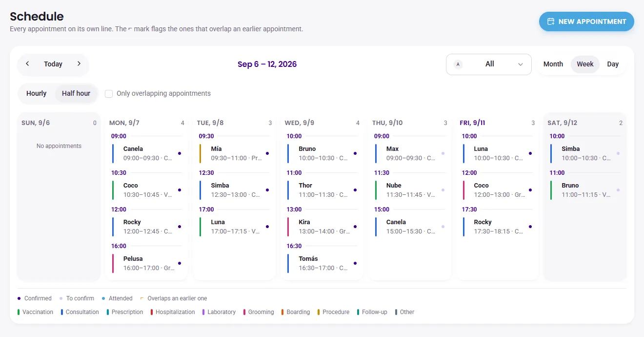The image size is (644, 337).
Task: Open Mía's 09:30 Tuesday appointment
Action: click(x=234, y=153)
